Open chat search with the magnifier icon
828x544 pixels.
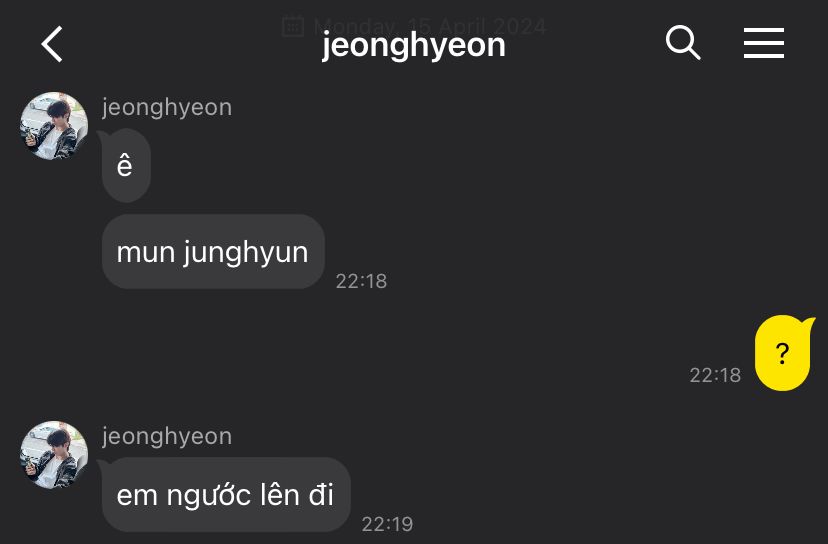click(x=683, y=42)
